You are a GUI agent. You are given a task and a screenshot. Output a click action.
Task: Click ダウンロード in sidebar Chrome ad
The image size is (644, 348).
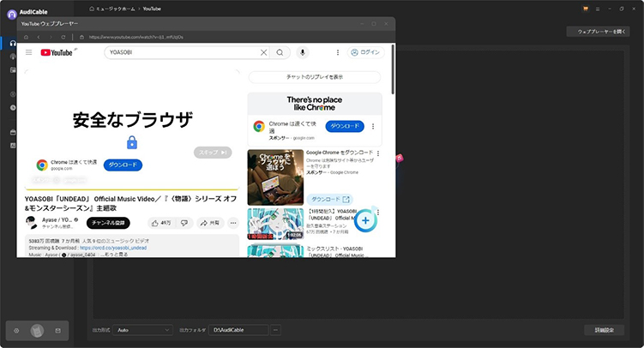(x=345, y=126)
